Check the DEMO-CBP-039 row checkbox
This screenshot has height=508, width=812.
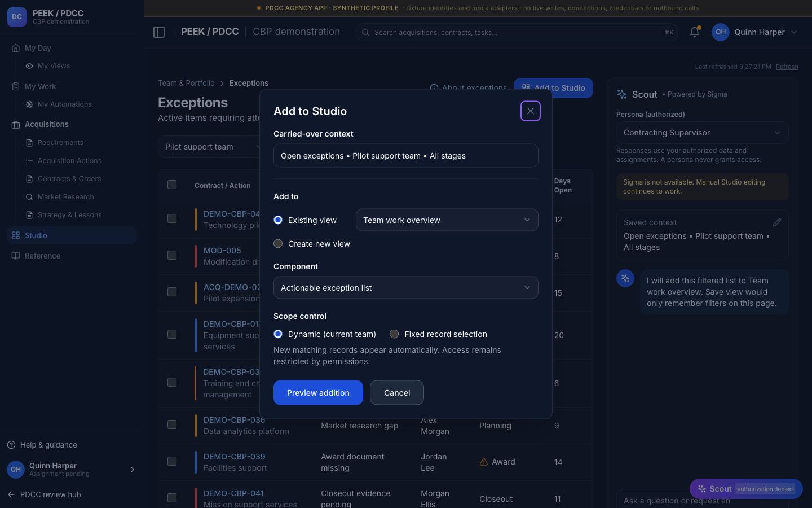[172, 461]
